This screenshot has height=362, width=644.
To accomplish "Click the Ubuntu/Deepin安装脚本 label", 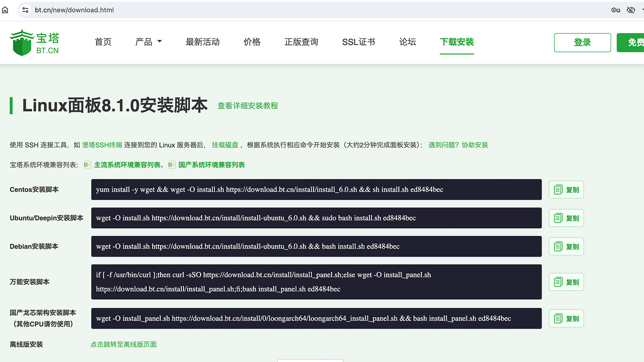I will tap(47, 218).
